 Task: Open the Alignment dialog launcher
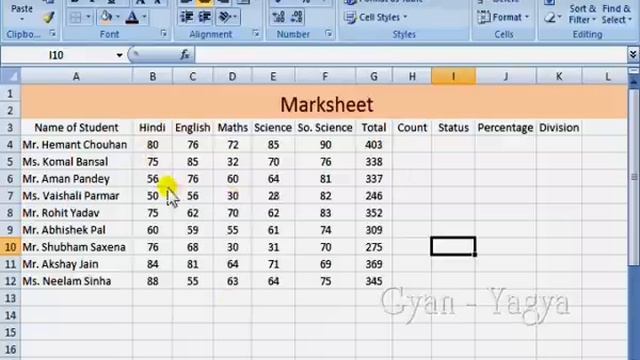256,33
